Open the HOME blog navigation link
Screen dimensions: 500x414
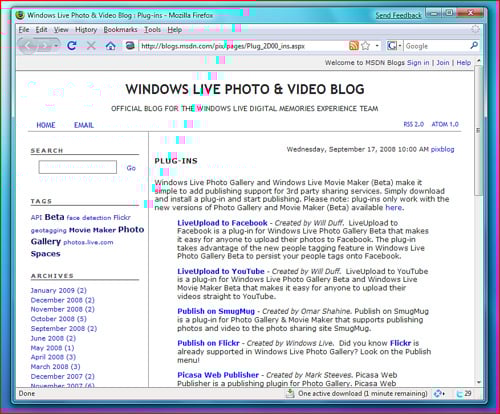click(46, 125)
